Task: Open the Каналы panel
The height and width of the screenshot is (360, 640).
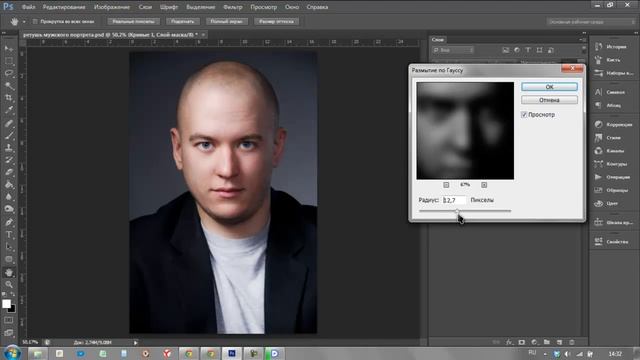Action: [610, 151]
